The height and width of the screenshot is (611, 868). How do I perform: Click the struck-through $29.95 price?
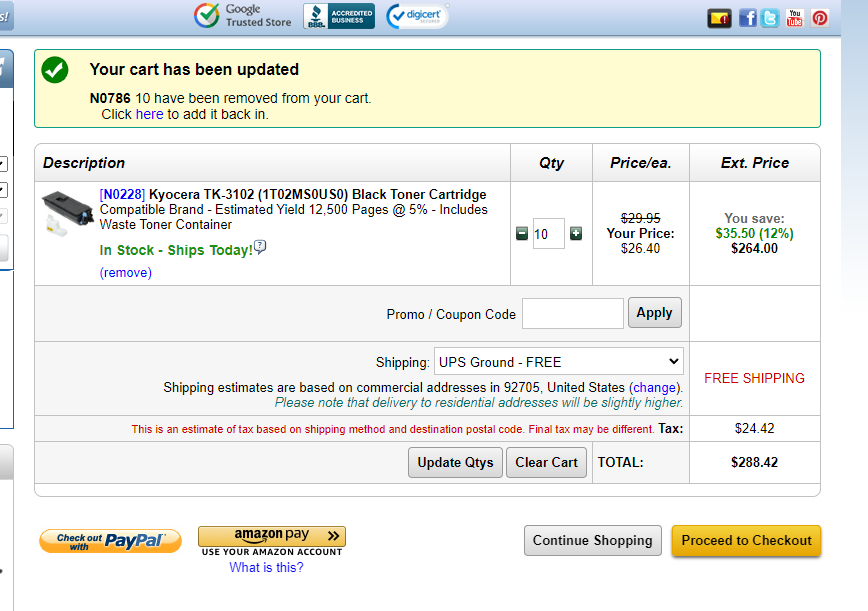(640, 218)
